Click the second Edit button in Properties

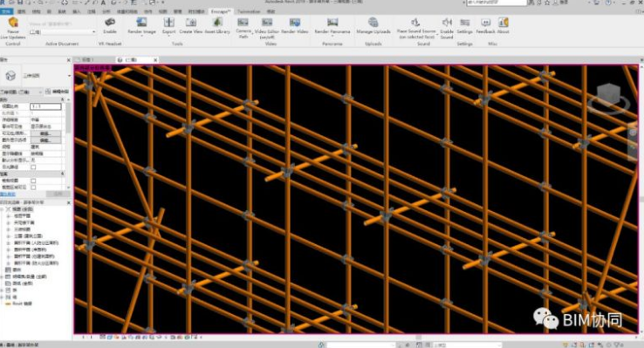(45, 140)
